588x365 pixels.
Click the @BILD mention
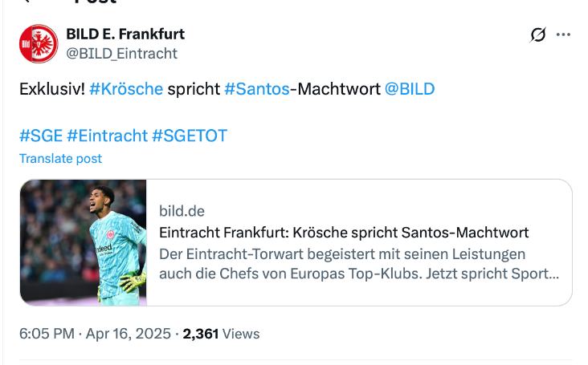click(x=410, y=89)
